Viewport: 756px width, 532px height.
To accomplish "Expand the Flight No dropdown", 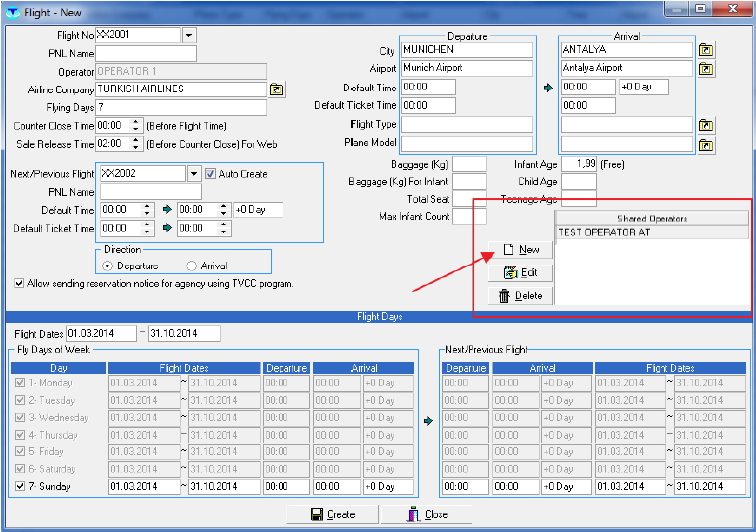I will (x=190, y=35).
